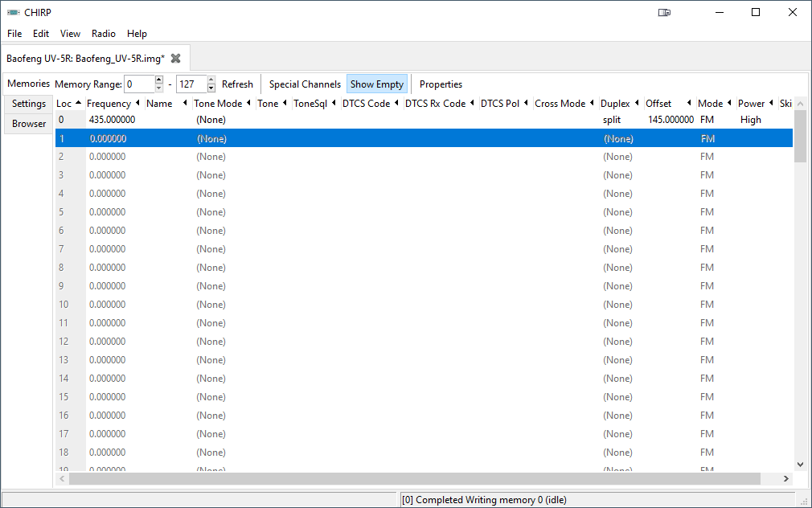The image size is (812, 508).
Task: Click the Duplex cell in row 8
Action: click(x=617, y=267)
